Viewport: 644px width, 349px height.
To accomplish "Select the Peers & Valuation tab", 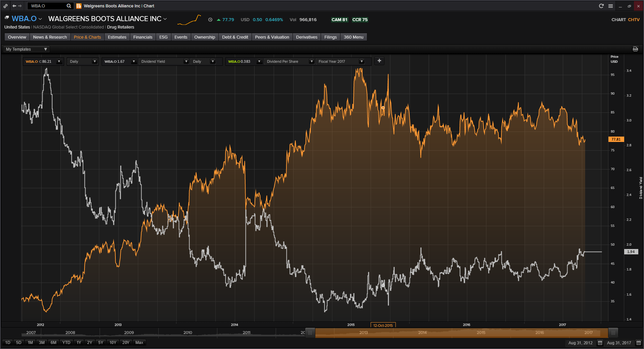I will pyautogui.click(x=272, y=37).
